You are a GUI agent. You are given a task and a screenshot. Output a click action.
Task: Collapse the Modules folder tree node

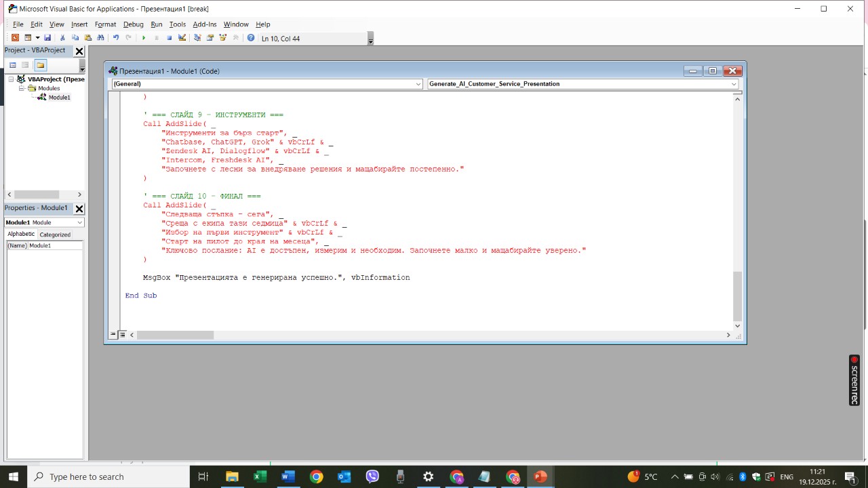tap(22, 88)
